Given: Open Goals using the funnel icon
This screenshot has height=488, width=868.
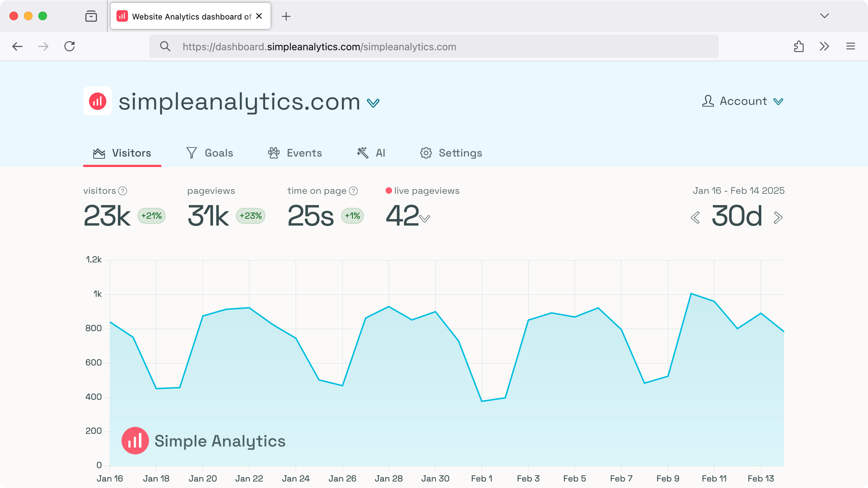Looking at the screenshot, I should click(191, 153).
